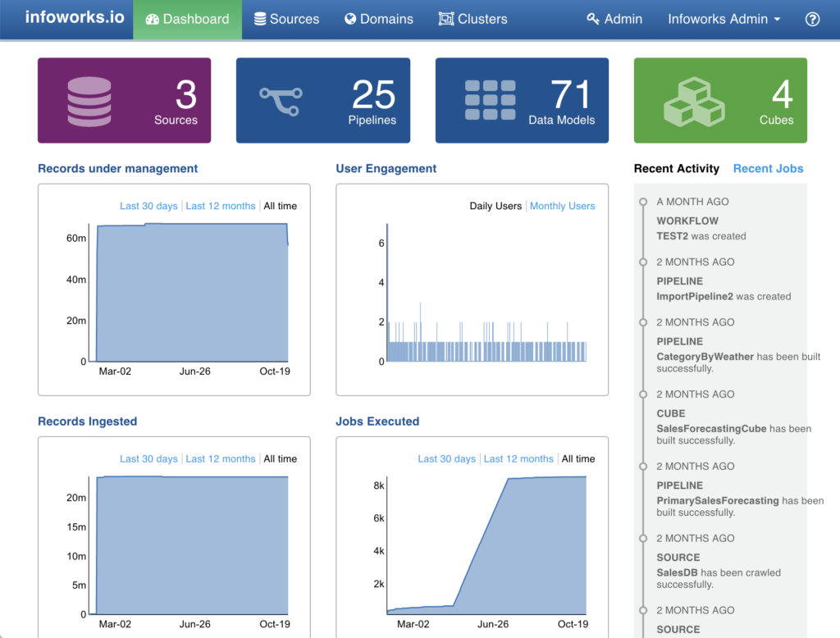Click the pipeline branch icon on Pipelines tile
The width and height of the screenshot is (840, 638).
[x=281, y=101]
